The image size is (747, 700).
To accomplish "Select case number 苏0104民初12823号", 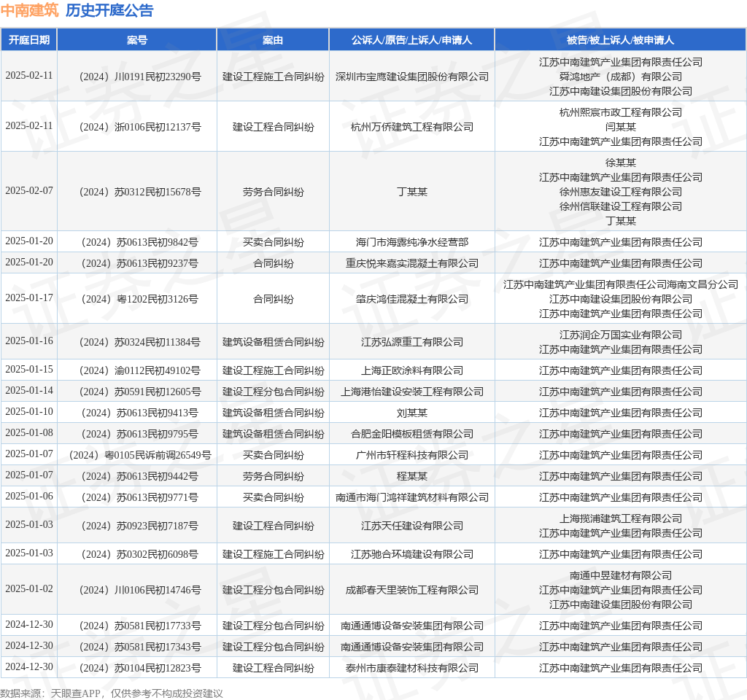I will click(x=140, y=669).
